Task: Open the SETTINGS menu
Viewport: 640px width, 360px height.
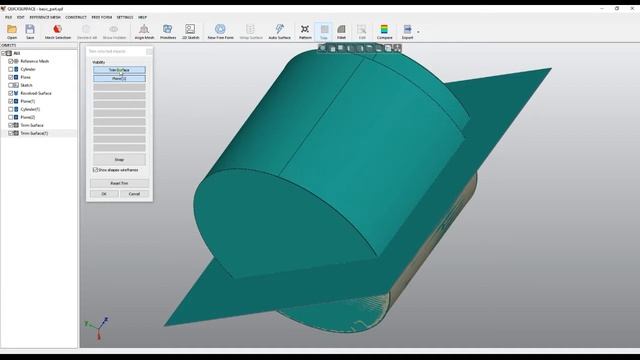Action: tap(125, 17)
